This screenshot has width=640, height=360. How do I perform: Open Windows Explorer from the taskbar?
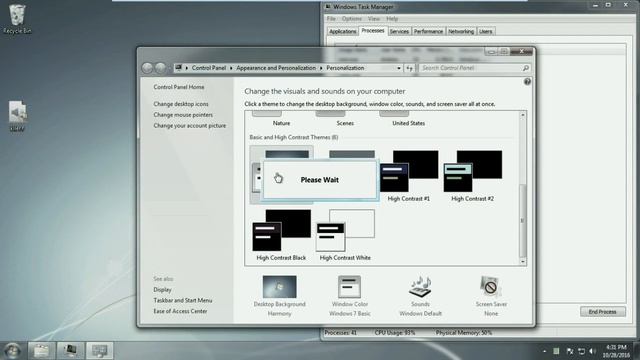click(41, 350)
